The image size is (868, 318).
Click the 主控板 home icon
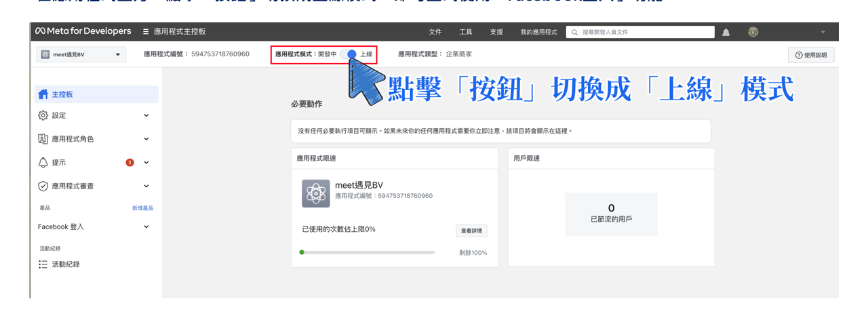[43, 94]
